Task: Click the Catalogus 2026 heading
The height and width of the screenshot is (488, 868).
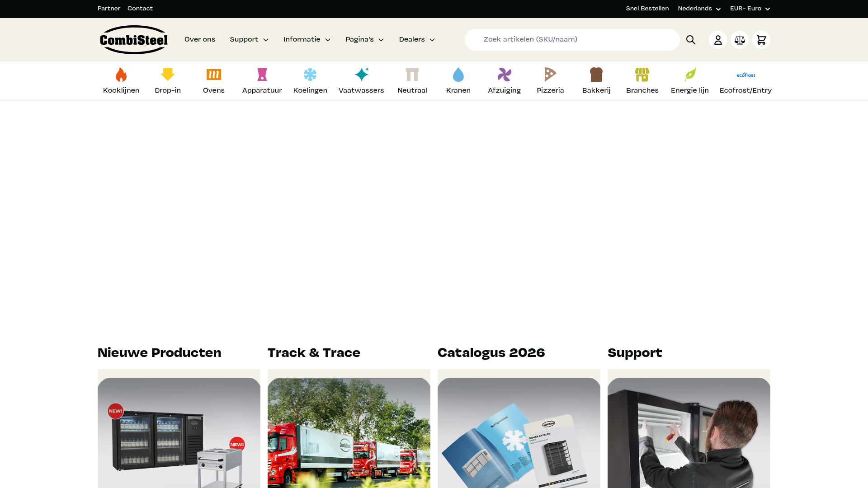Action: (x=491, y=353)
